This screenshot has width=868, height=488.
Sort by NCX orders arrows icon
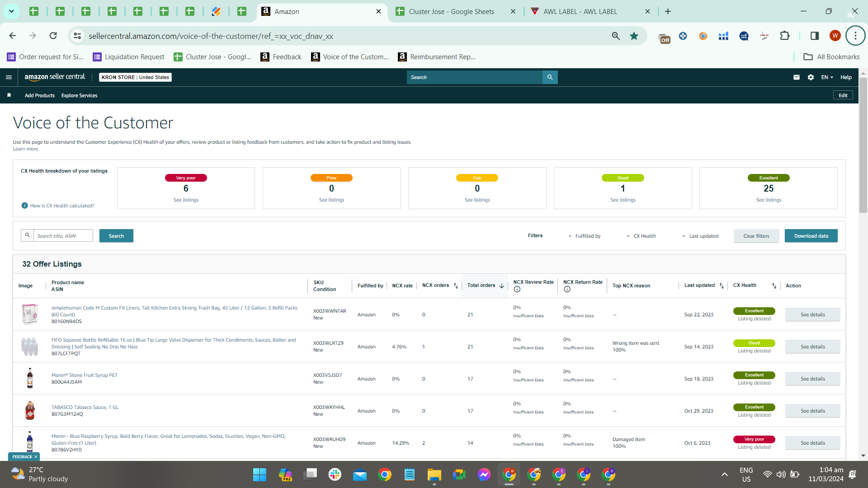(456, 286)
